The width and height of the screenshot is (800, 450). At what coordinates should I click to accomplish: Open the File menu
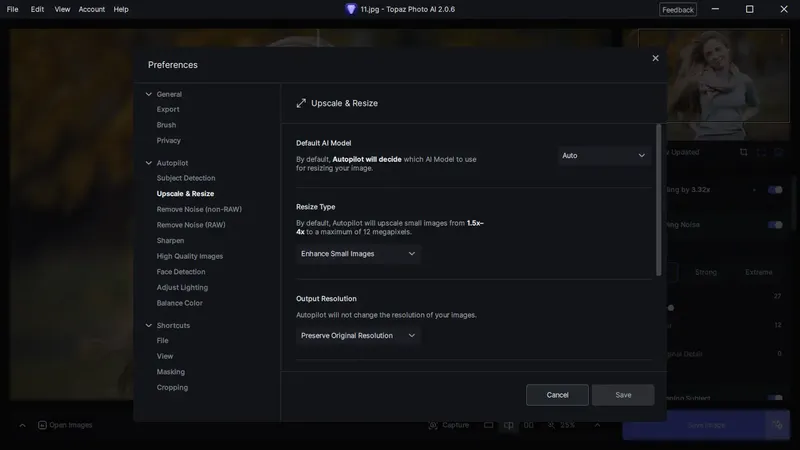[12, 9]
